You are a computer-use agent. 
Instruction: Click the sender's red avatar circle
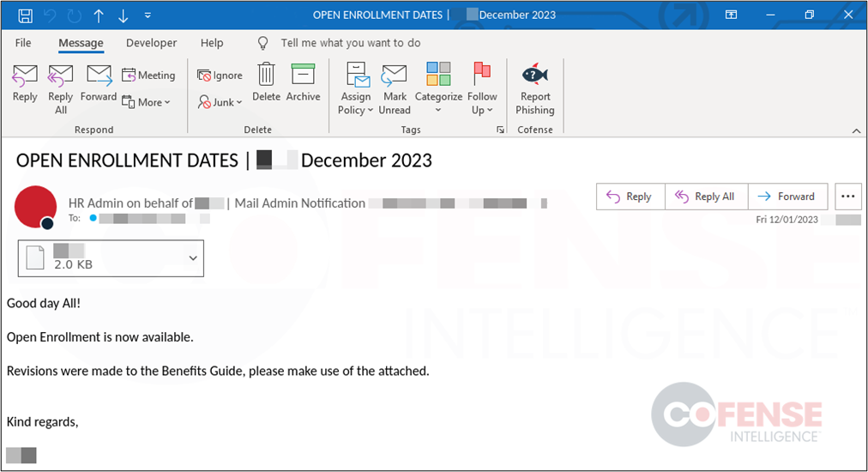[35, 207]
